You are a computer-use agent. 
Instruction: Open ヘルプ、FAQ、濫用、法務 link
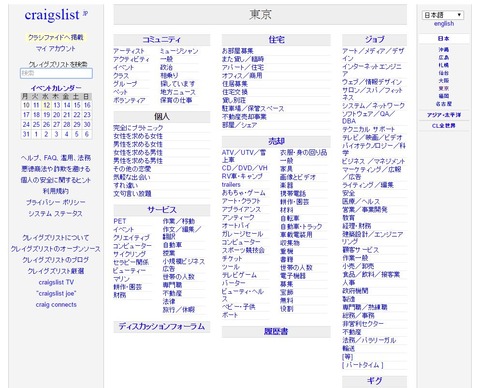pyautogui.click(x=56, y=158)
